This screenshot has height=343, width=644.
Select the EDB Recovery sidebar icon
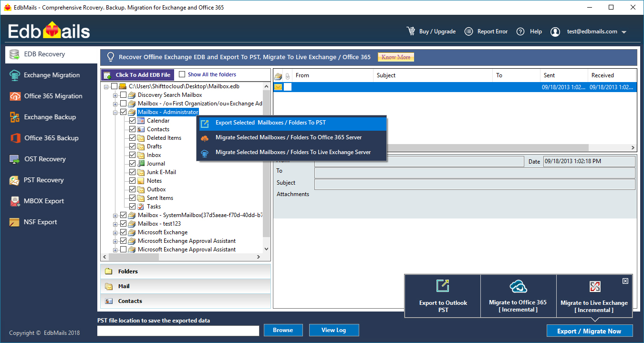coord(14,54)
